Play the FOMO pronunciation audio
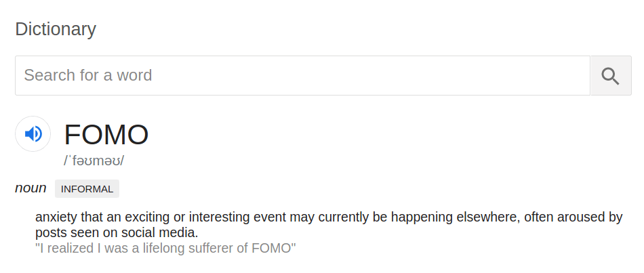Screen dimensions: 644x273 click(33, 133)
